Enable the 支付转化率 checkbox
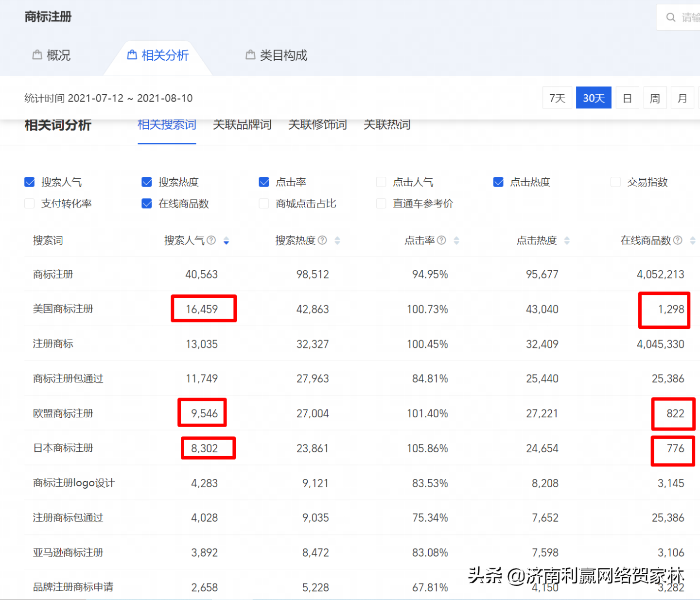700x600 pixels. click(29, 204)
